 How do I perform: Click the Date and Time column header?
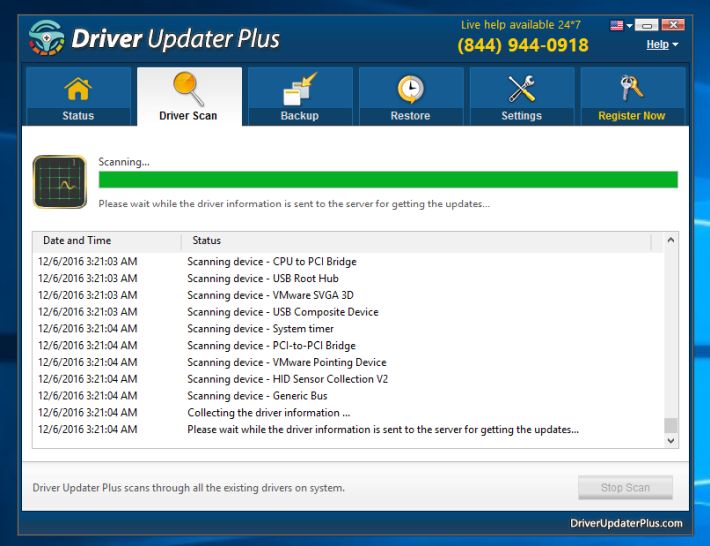[x=107, y=240]
